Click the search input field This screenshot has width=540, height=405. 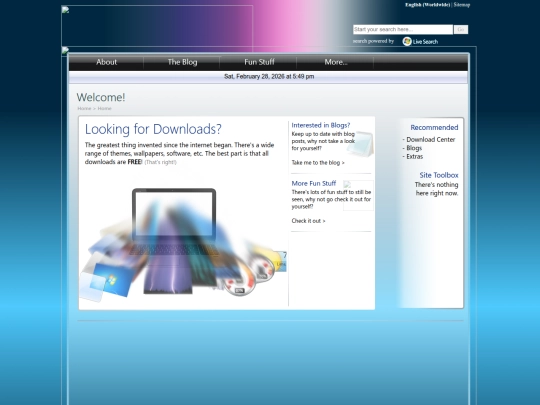point(403,30)
